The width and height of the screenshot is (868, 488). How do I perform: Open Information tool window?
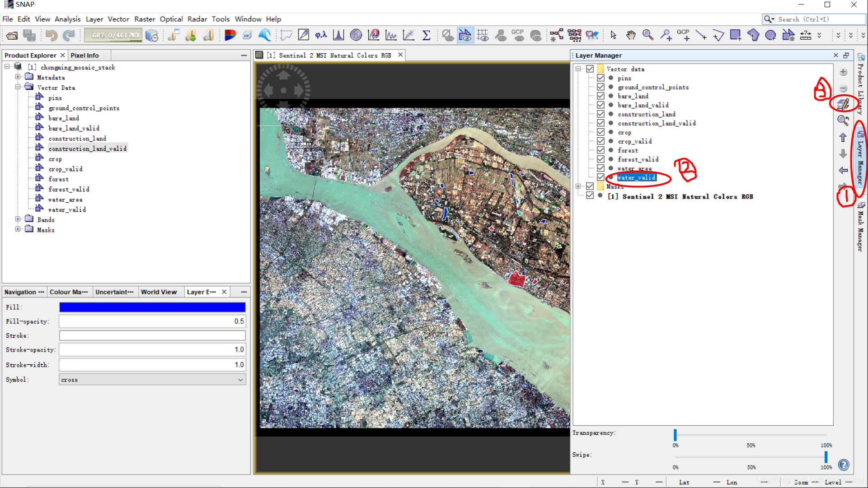coord(356,35)
